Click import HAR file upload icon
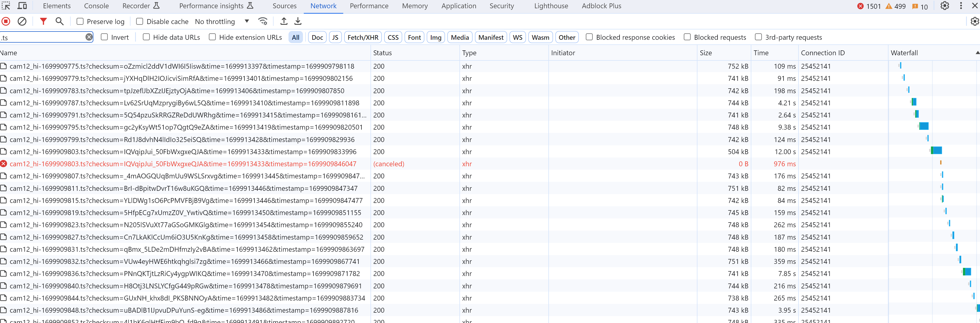980x323 pixels. point(284,21)
